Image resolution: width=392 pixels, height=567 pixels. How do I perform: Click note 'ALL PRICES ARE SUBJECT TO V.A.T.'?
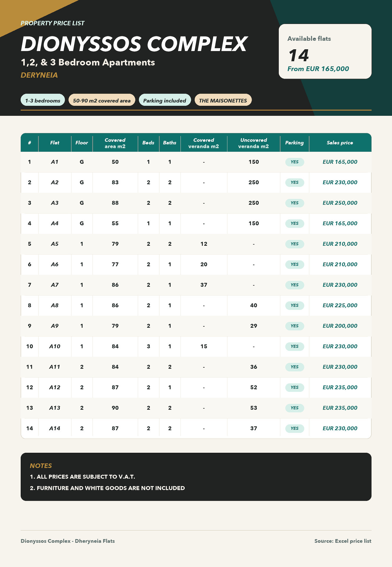click(x=83, y=477)
